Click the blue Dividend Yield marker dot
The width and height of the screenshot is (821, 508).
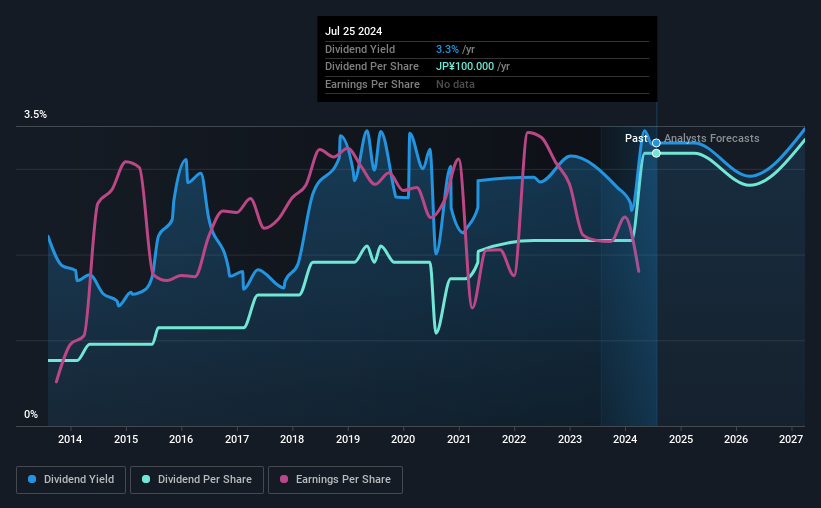click(x=656, y=143)
